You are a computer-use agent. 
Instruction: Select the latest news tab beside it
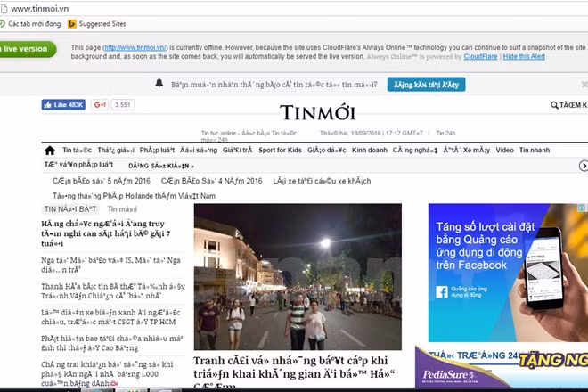[122, 209]
